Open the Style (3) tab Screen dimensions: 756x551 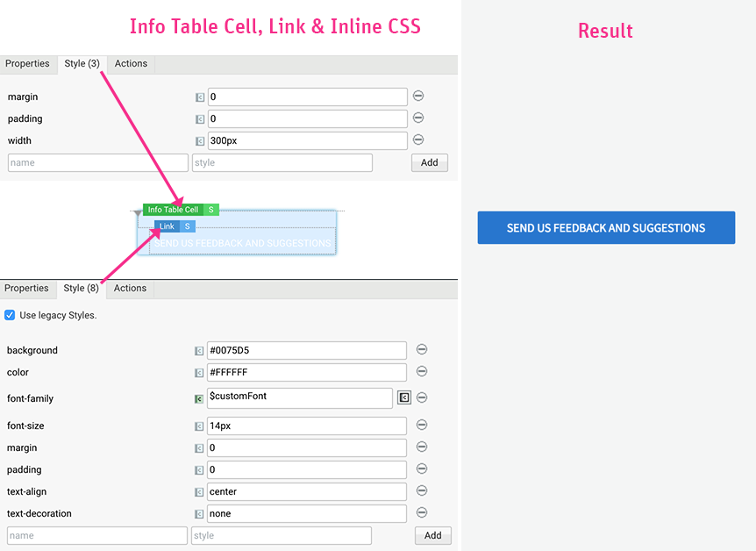click(x=82, y=64)
